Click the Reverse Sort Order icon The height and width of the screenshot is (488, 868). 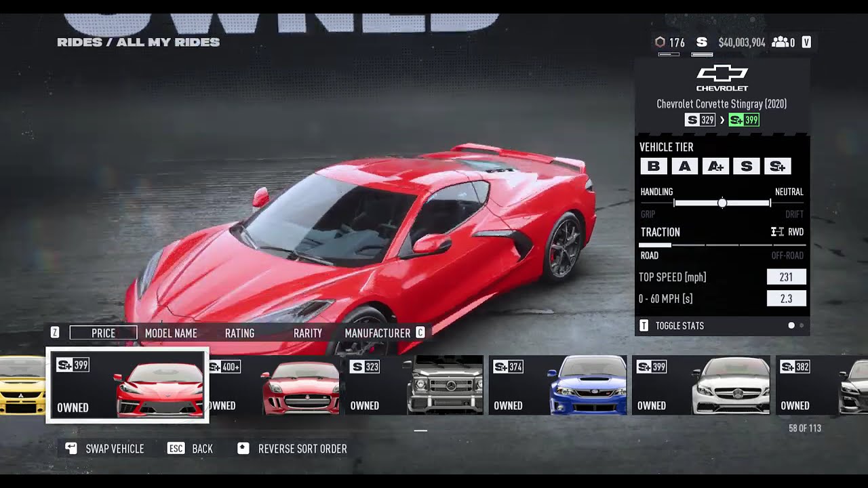[243, 449]
